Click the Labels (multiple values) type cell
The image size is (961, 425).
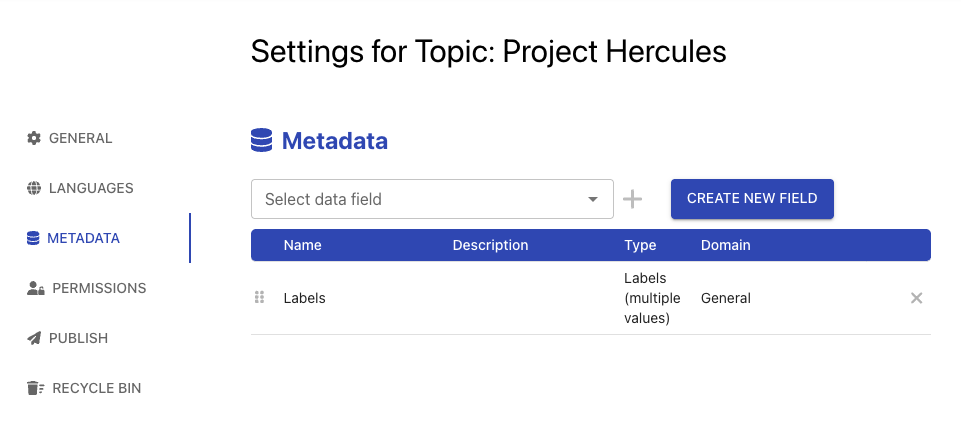(x=652, y=298)
